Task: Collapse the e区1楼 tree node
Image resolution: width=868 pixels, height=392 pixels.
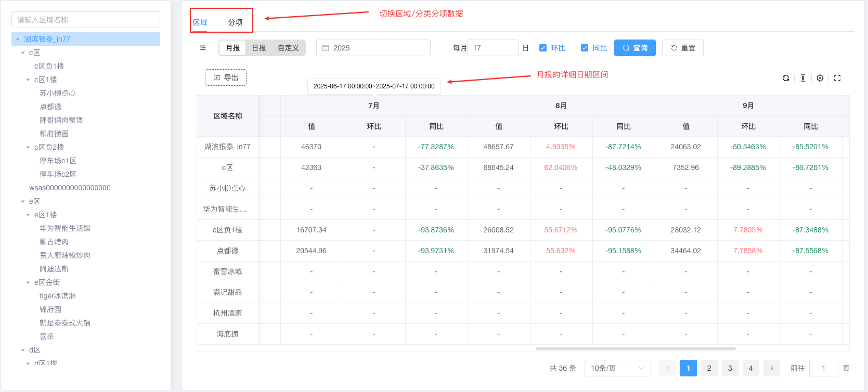Action: click(28, 215)
